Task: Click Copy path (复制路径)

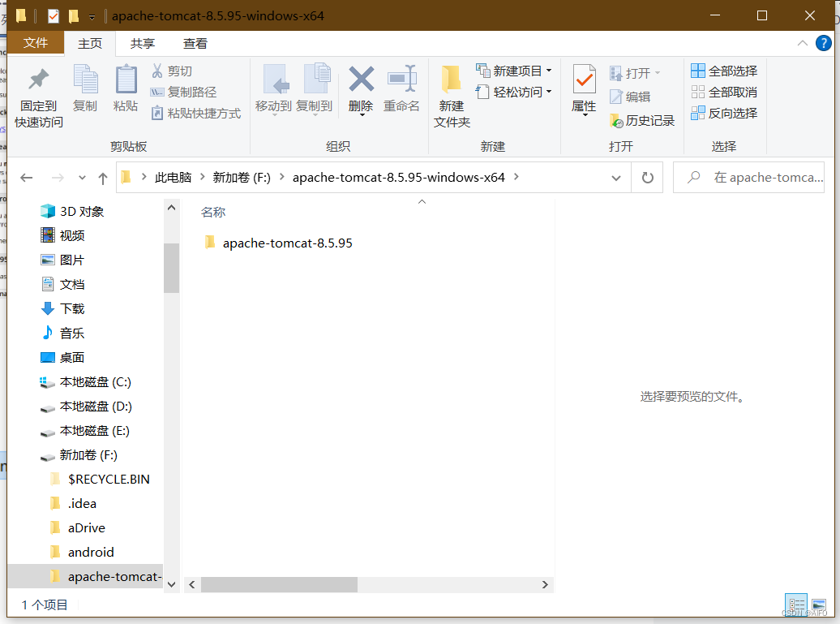Action: pos(184,93)
